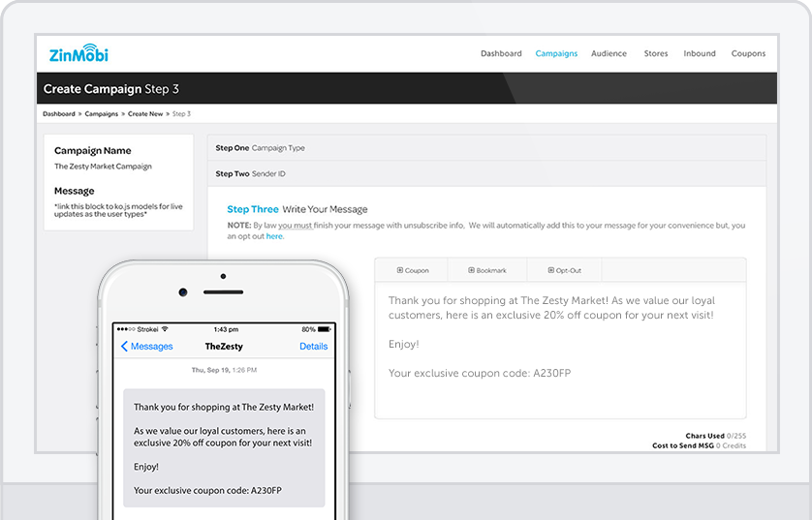812x520 pixels.
Task: Insert a Bookmark into the message
Action: (487, 270)
